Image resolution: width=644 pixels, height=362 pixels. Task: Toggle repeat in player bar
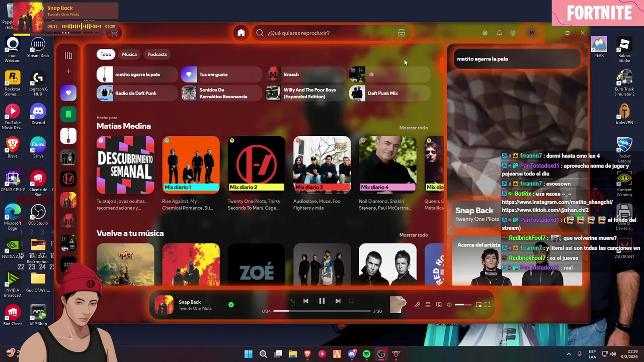(x=352, y=301)
